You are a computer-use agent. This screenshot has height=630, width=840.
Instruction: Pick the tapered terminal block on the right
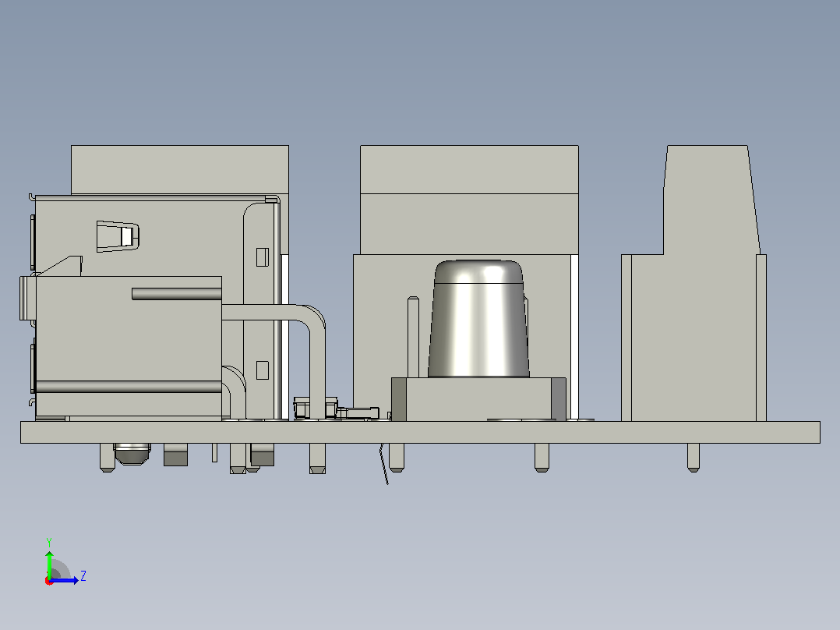click(694, 283)
